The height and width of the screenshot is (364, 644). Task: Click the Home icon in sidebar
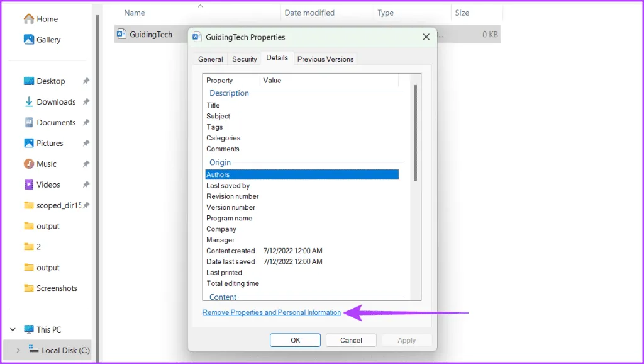(x=29, y=19)
